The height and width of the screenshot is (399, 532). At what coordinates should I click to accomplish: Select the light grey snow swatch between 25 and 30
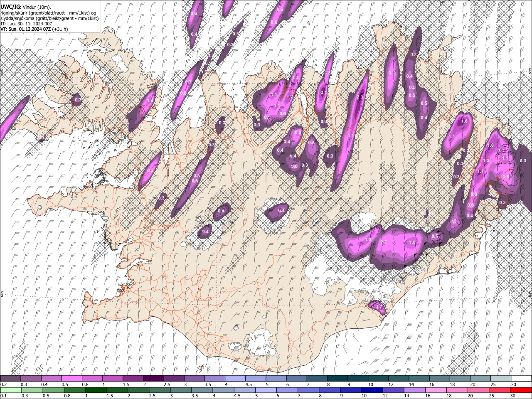point(500,378)
